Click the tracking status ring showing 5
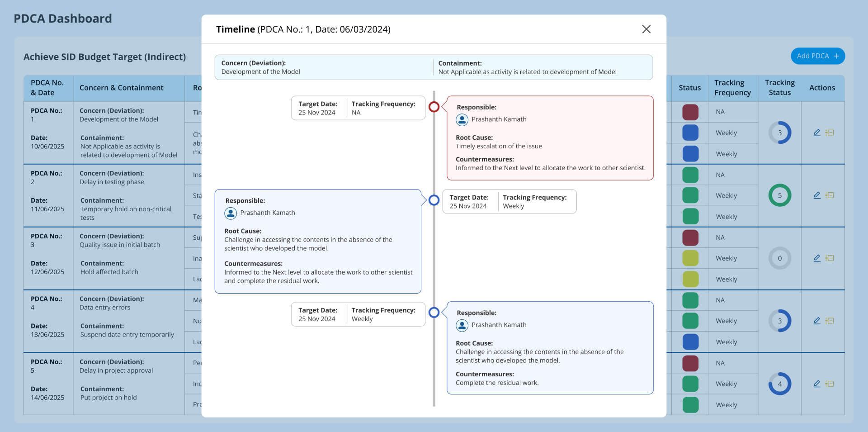Screen dimensions: 868x432 779,195
